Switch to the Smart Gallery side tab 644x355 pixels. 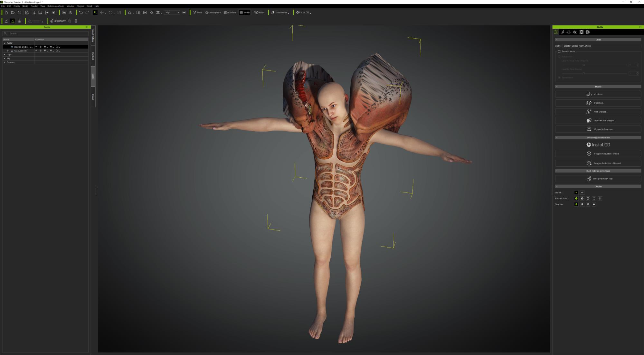click(93, 35)
